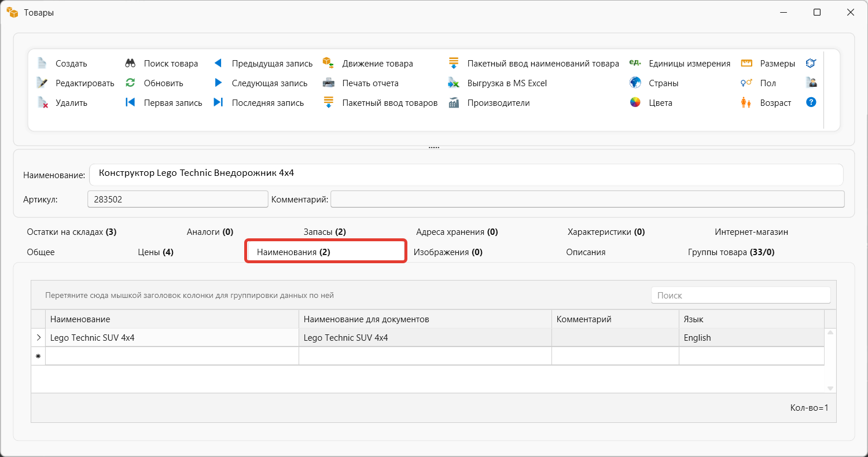Switch to Группы товара (33/0) tab

click(x=731, y=252)
